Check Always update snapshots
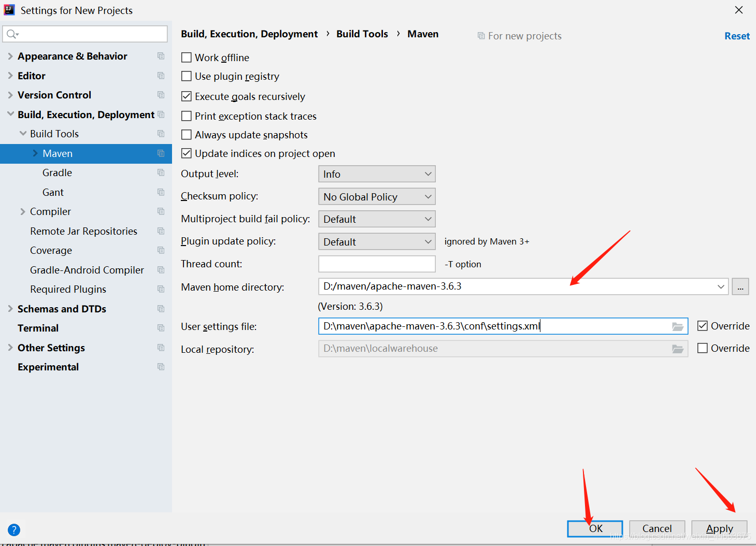The image size is (756, 546). [187, 135]
